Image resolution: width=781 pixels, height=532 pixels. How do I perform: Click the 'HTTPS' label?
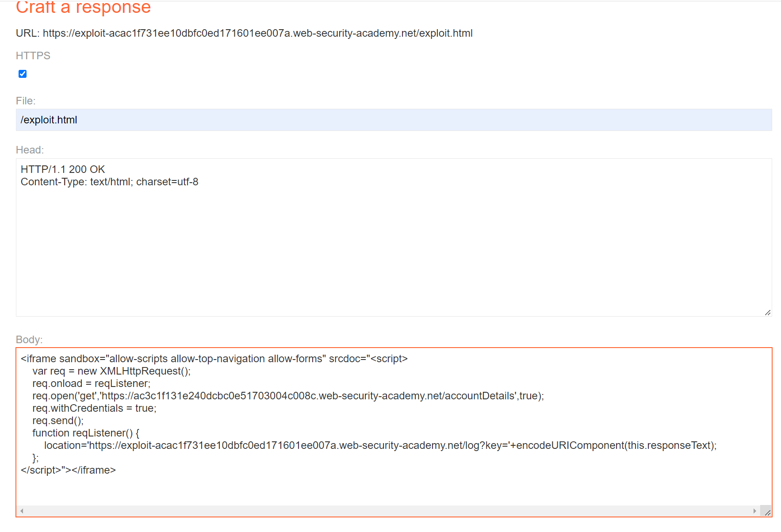(33, 56)
